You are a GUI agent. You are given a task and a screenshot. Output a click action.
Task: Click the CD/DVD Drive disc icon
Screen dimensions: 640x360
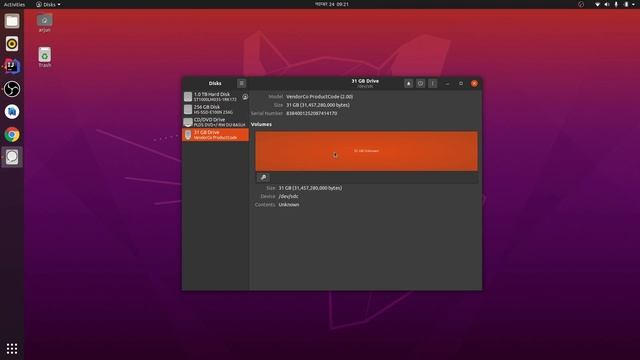pos(188,122)
